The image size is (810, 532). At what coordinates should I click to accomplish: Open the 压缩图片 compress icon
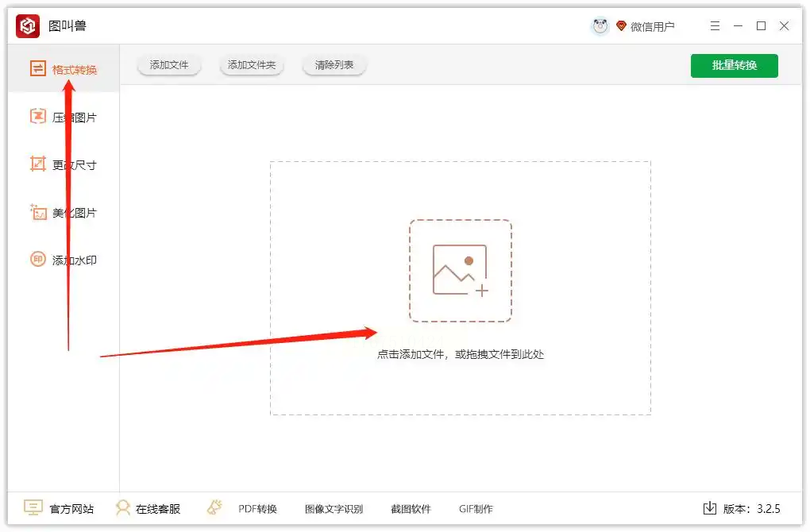point(37,116)
